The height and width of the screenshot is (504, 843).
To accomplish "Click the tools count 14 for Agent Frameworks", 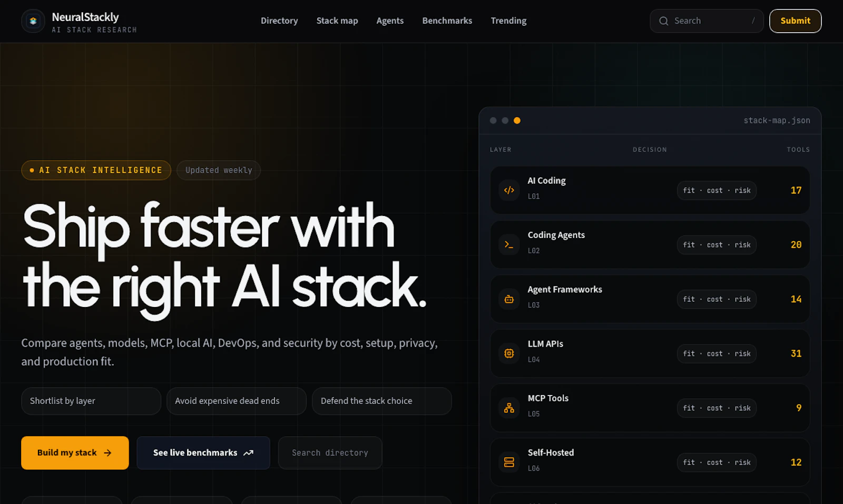I will 796,299.
